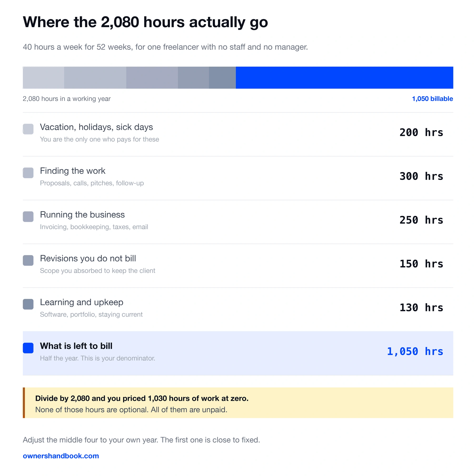Click the Learning and upkeep legend square
The height and width of the screenshot is (476, 476).
tap(28, 304)
